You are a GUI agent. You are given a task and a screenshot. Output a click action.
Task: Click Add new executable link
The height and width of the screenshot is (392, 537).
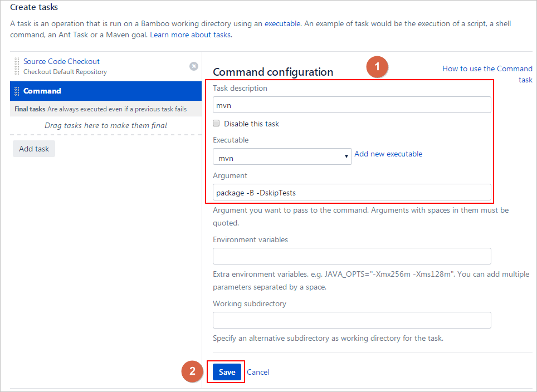pyautogui.click(x=388, y=154)
